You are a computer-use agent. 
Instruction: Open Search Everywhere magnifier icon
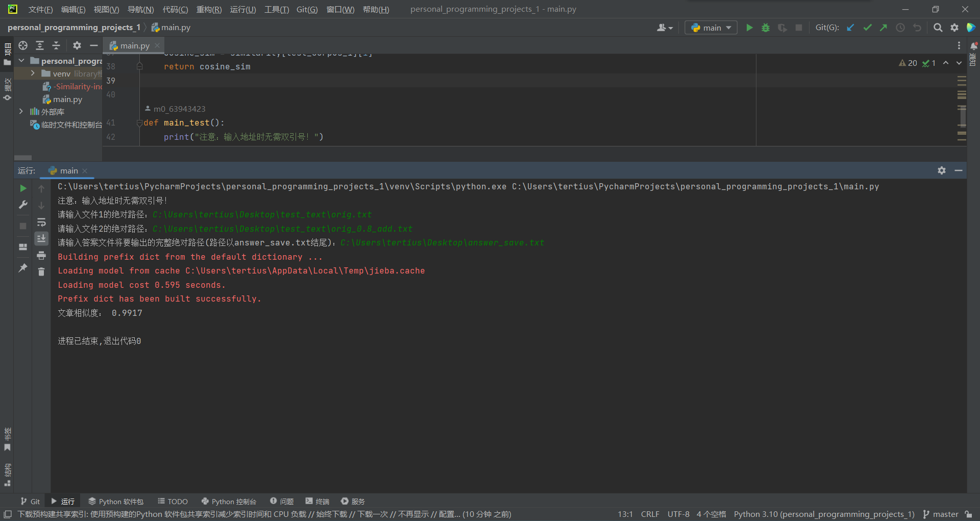[x=938, y=28]
